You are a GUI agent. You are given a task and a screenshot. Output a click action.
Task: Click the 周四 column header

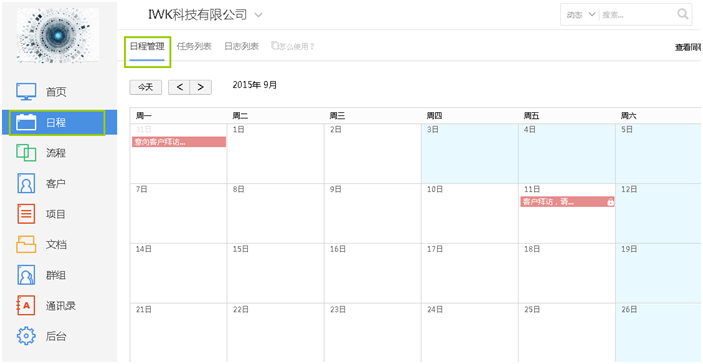(470, 116)
